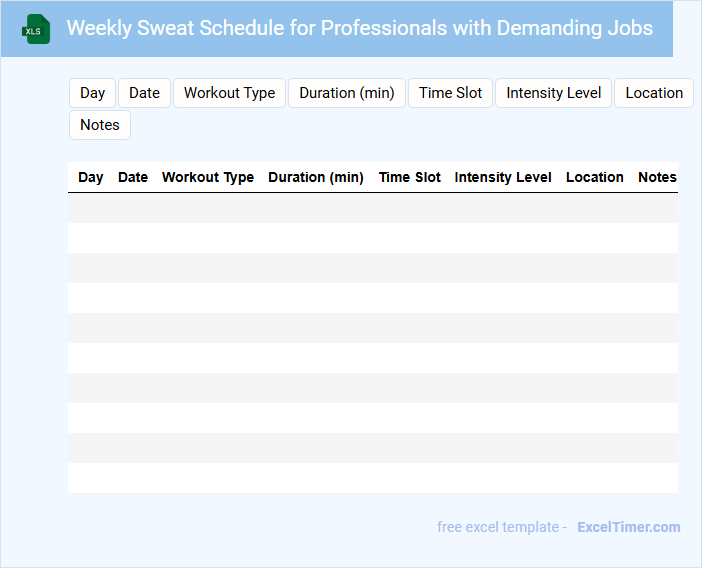This screenshot has height=568, width=702.
Task: Click the Intensity Level table column header
Action: 503,177
